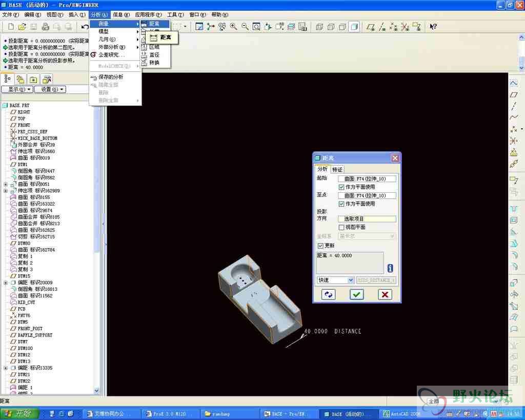This screenshot has width=525, height=420.
Task: Choose 转换 from the measure submenu
Action: (155, 63)
